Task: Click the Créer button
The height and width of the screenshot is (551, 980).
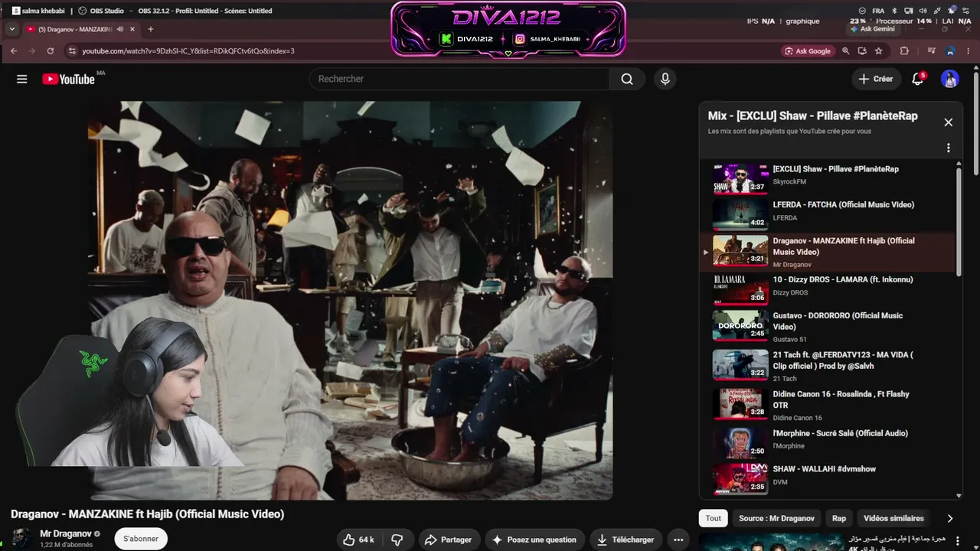Action: coord(876,79)
